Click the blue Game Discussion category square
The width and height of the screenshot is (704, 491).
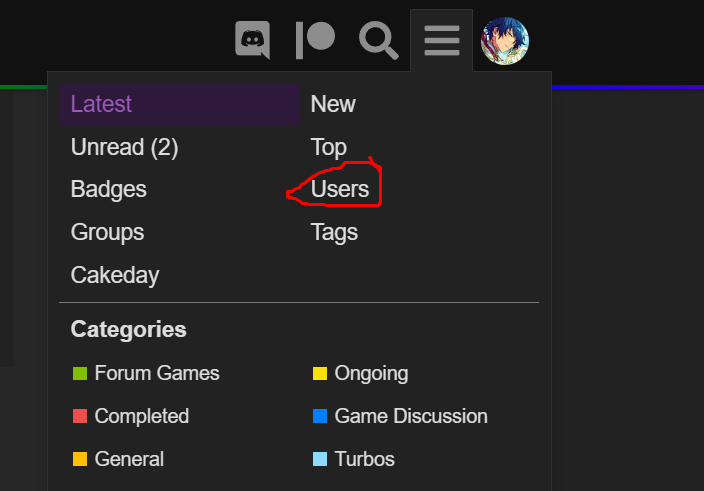click(x=320, y=416)
